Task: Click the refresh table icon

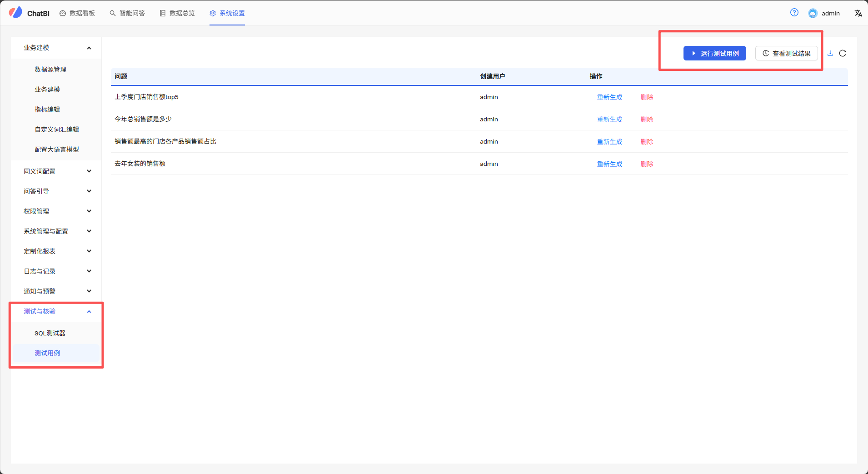Action: [843, 53]
